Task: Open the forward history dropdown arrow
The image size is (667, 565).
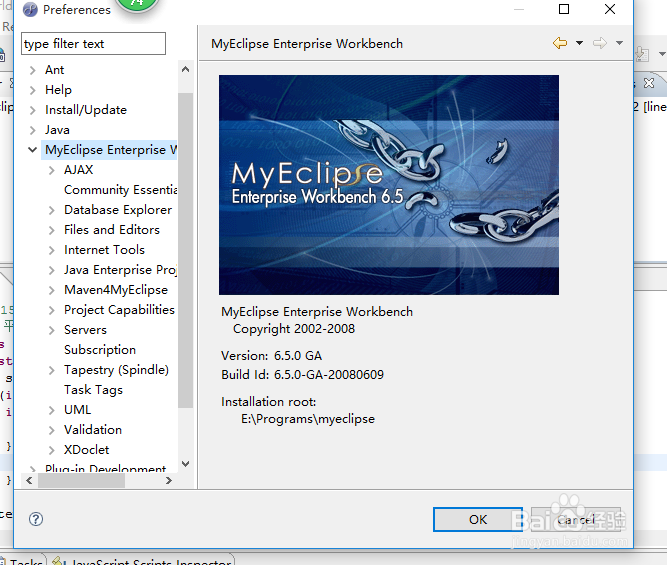Action: [x=619, y=43]
